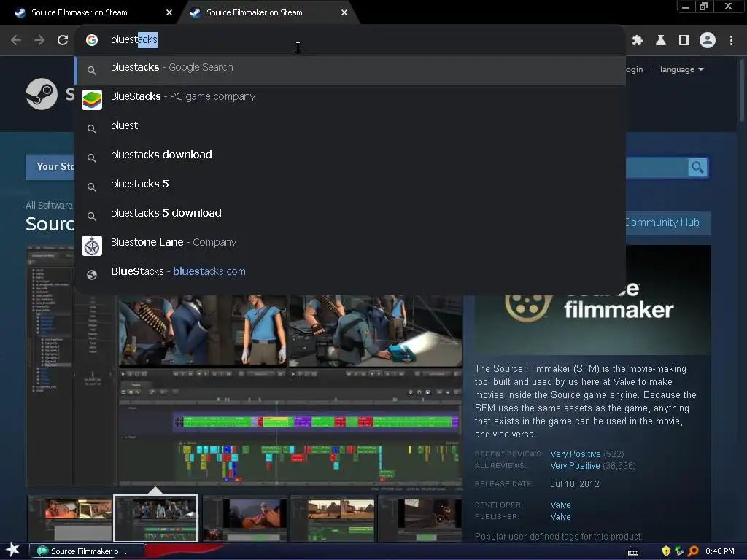747x560 pixels.
Task: Click the main Source Filmmaker screenshot
Action: click(x=244, y=391)
